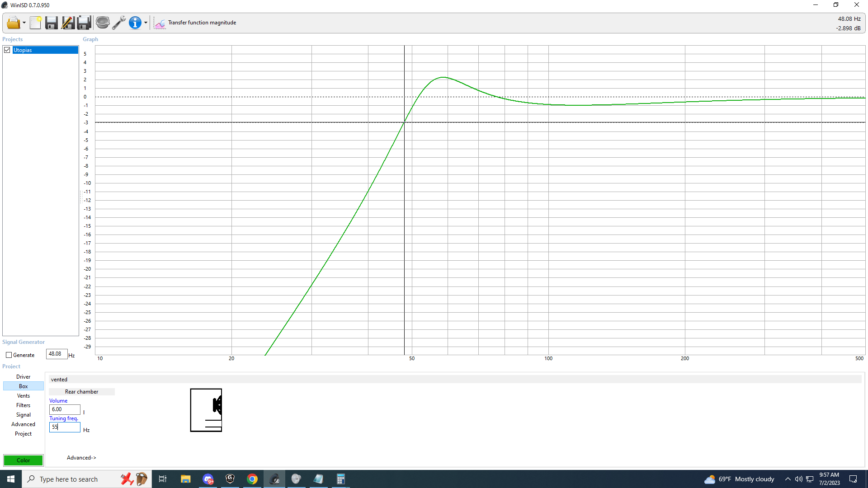Click the weather widget in taskbar

pos(739,479)
